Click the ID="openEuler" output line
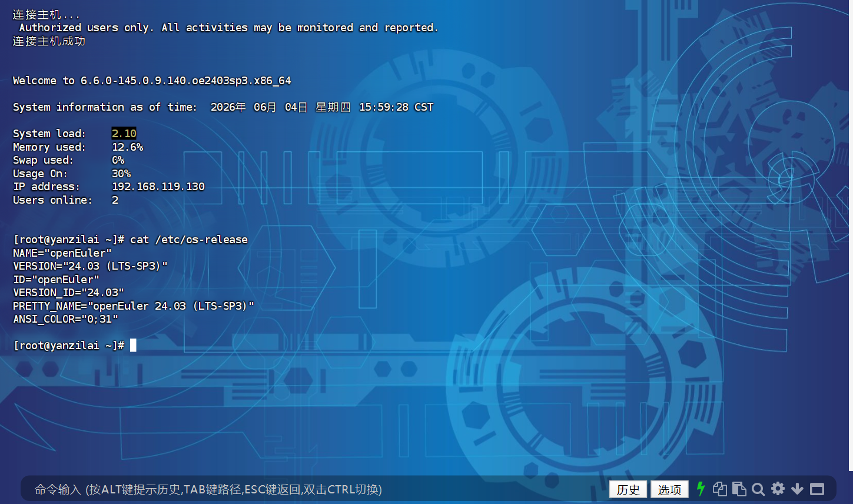The height and width of the screenshot is (504, 853). pos(57,280)
